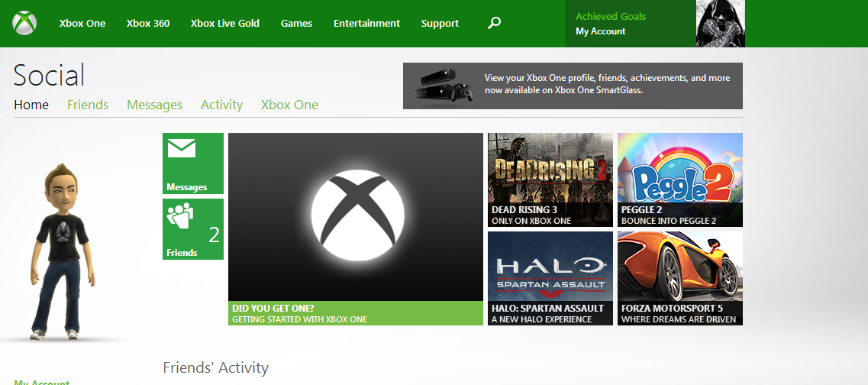The image size is (868, 385).
Task: Switch to the Friends tab
Action: point(88,105)
